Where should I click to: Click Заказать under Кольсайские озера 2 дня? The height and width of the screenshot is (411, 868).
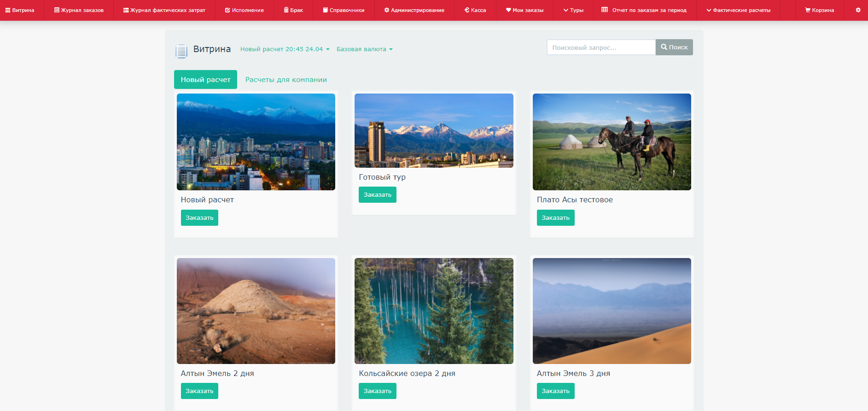tap(378, 391)
